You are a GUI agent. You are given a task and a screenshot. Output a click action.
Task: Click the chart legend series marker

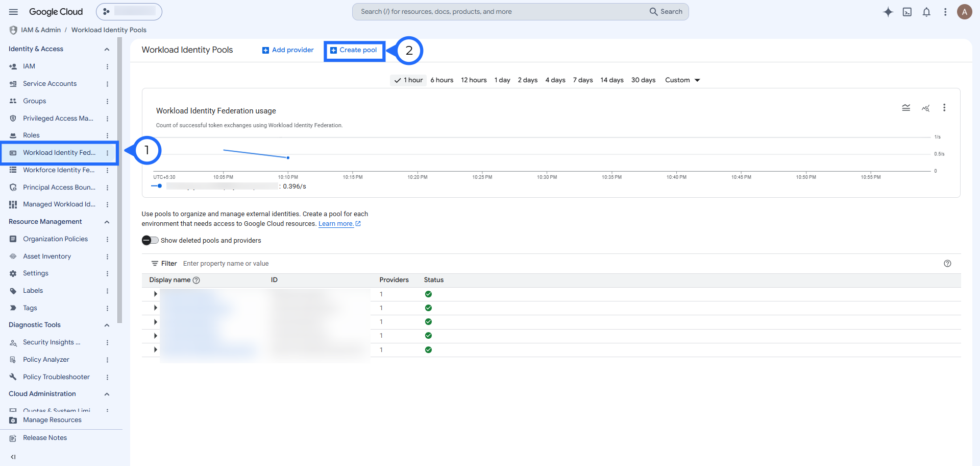click(x=157, y=186)
